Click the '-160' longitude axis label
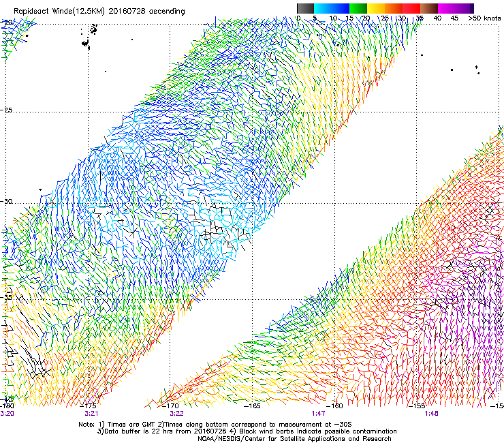Image resolution: width=504 pixels, height=443 pixels. click(335, 406)
